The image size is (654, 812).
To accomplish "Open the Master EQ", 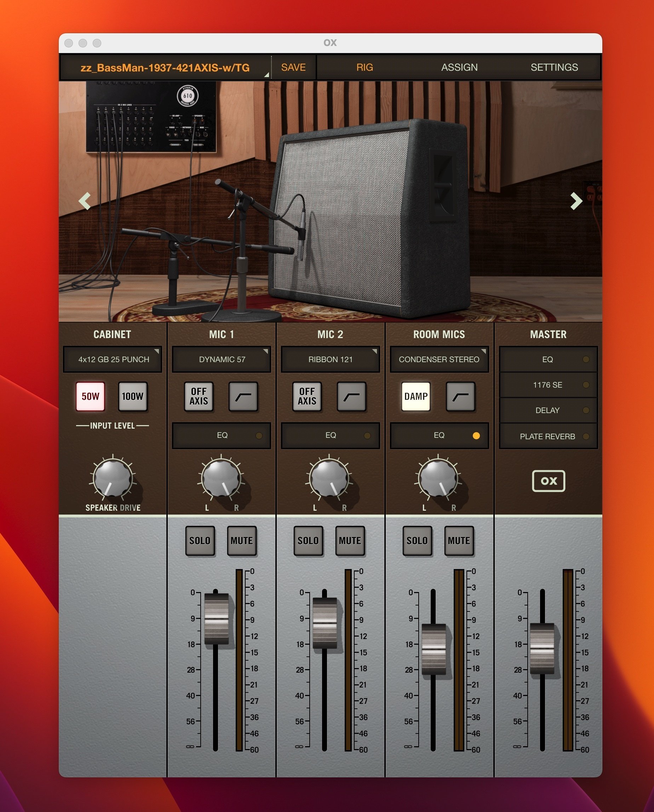I will [x=548, y=359].
